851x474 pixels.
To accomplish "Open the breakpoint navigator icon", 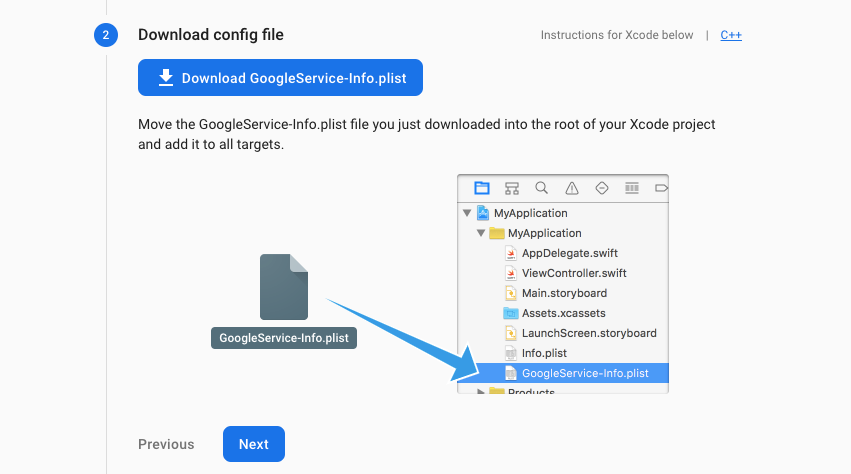I will pos(661,188).
